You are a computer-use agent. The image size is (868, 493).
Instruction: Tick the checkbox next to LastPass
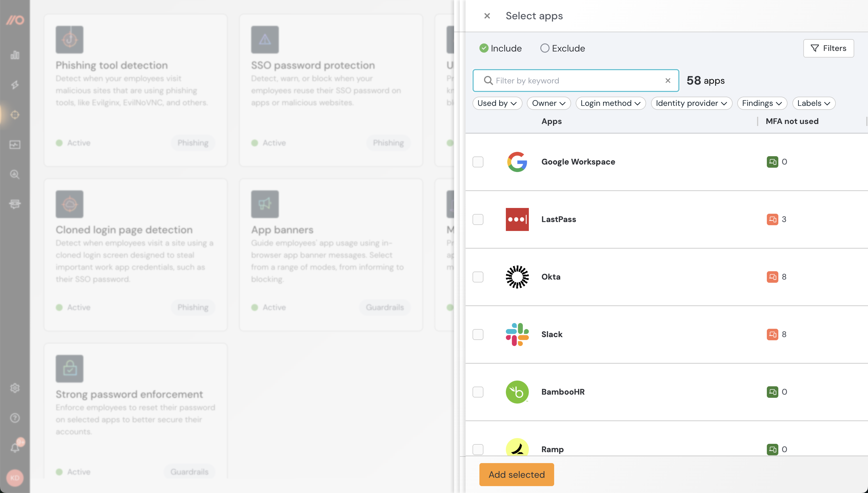coord(478,219)
